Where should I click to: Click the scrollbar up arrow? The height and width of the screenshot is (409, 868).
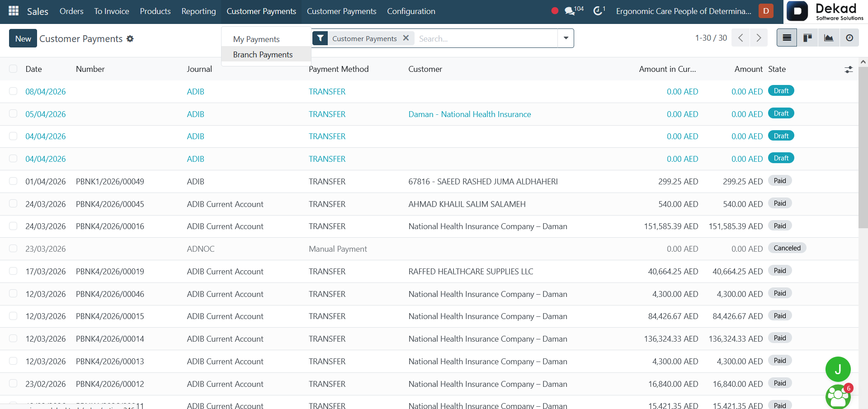(x=863, y=62)
